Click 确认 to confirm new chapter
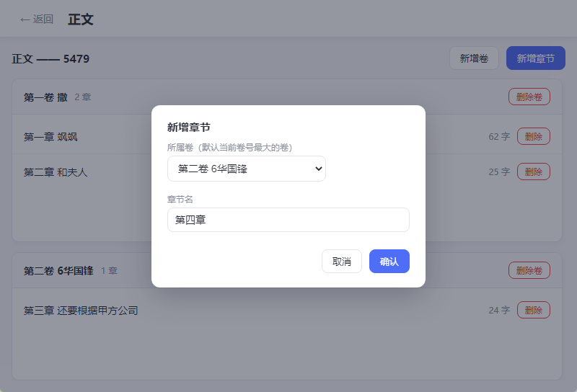Screen dimensions: 577x392 click(389, 262)
